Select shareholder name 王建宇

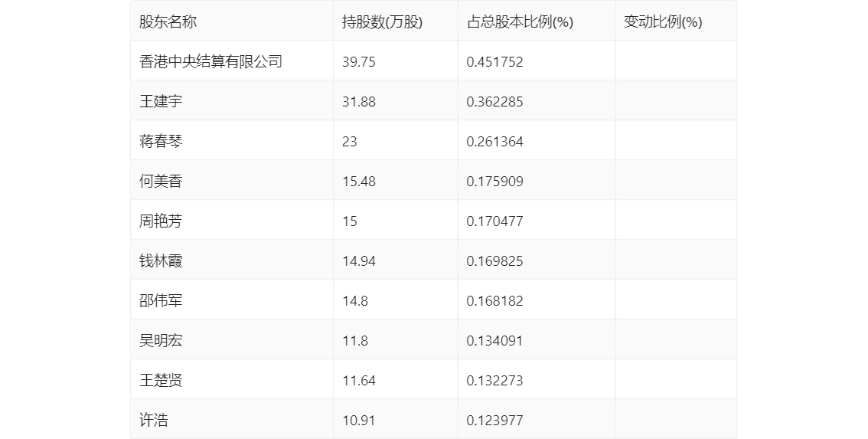[x=161, y=101]
